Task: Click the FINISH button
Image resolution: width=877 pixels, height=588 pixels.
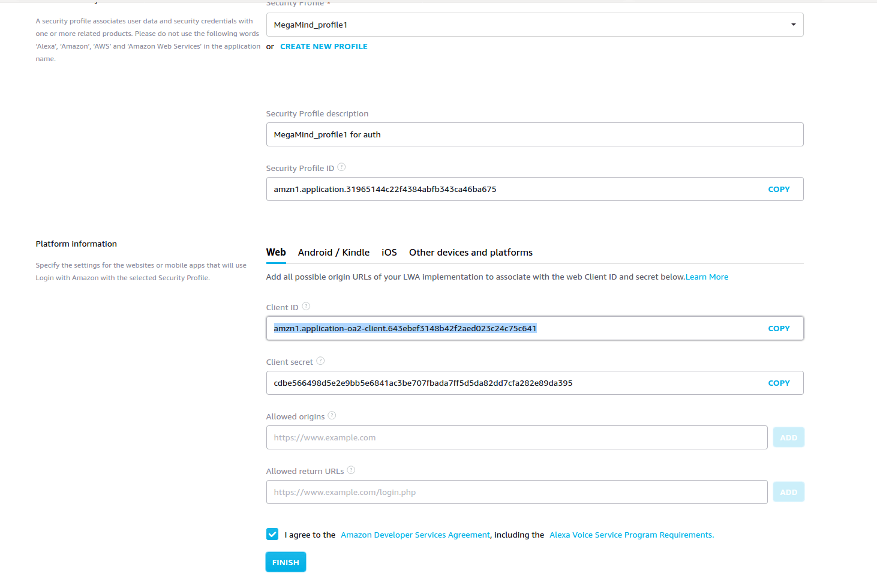Action: pyautogui.click(x=286, y=562)
